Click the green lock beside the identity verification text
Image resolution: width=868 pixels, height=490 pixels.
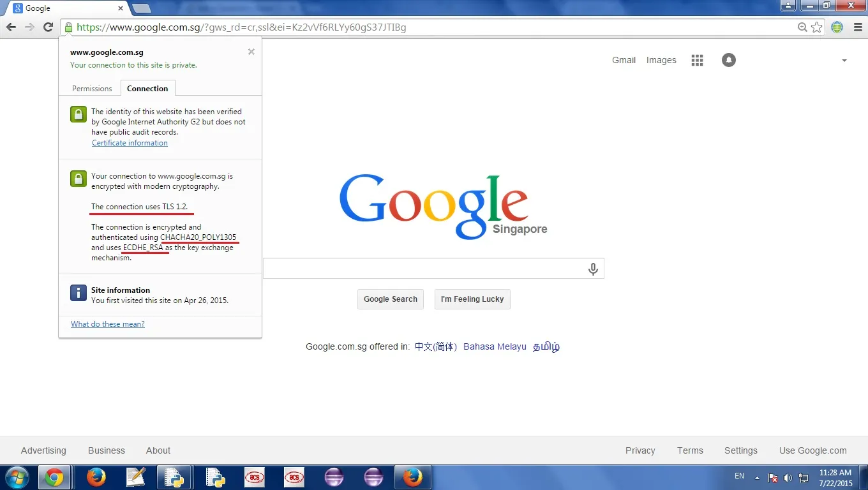(x=78, y=114)
